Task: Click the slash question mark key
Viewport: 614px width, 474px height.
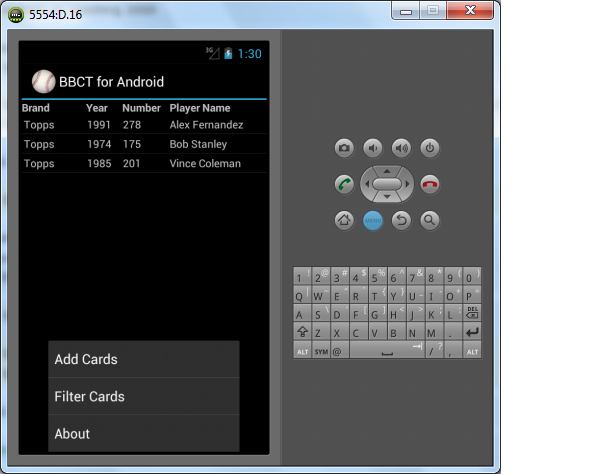Action: 434,350
